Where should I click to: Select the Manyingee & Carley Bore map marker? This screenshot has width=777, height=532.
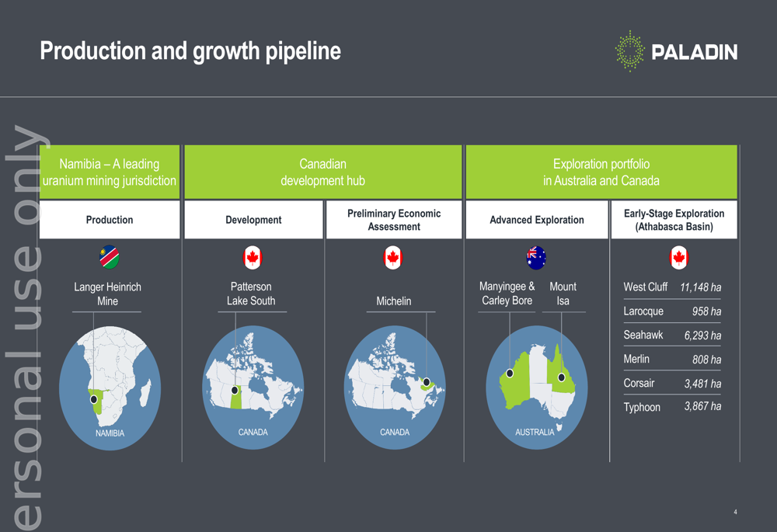click(510, 373)
